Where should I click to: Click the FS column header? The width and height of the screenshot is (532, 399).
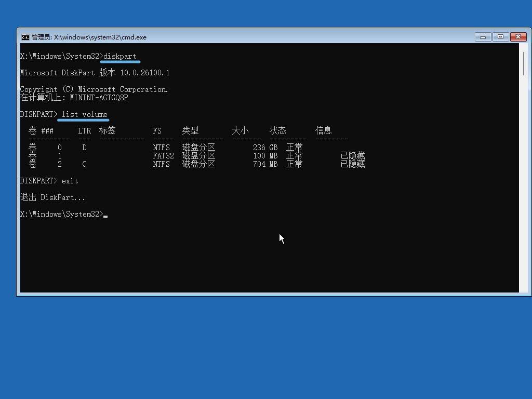pyautogui.click(x=157, y=131)
